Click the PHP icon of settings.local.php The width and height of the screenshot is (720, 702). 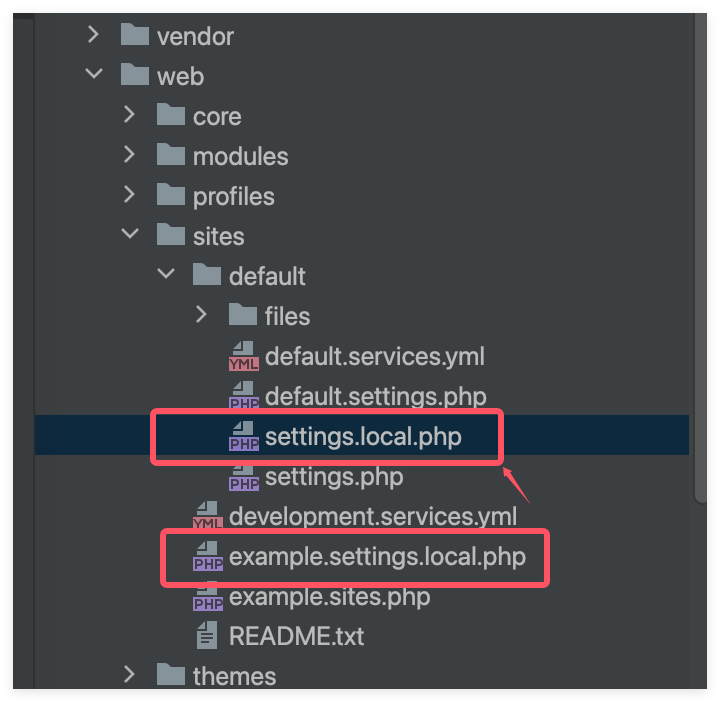[244, 437]
